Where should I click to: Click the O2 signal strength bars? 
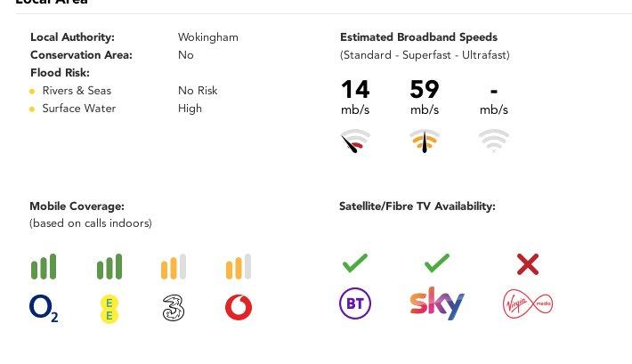44,266
